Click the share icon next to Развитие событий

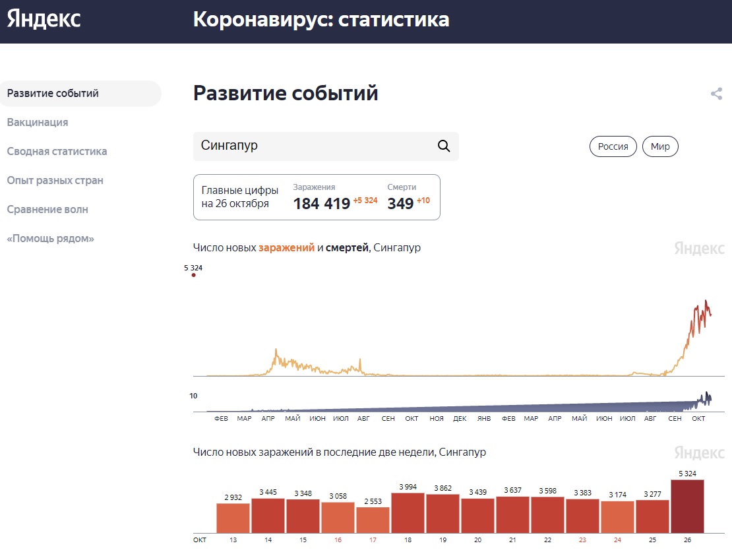[x=716, y=94]
